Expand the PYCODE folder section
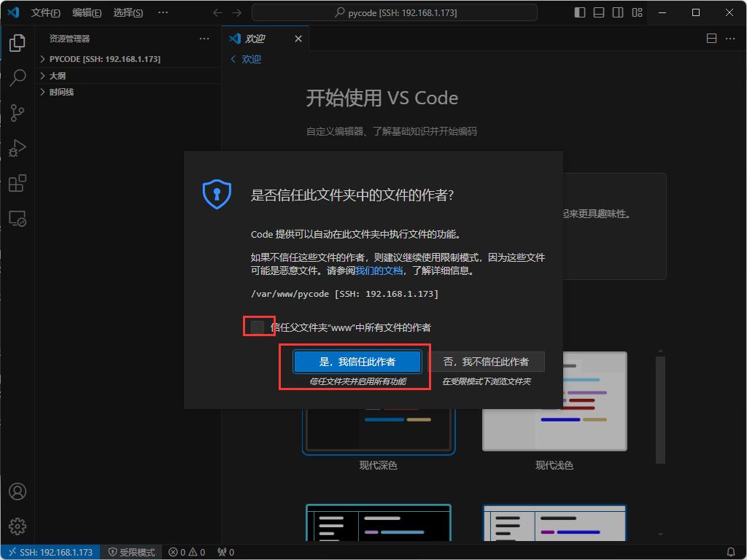The image size is (747, 560). point(104,59)
